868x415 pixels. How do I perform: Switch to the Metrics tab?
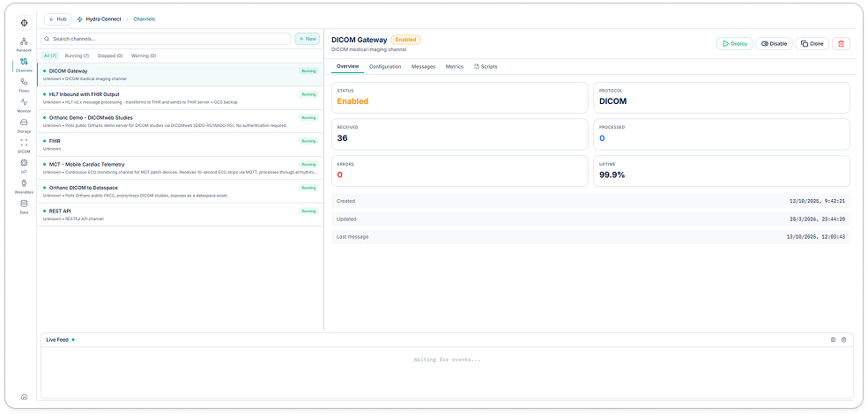coord(455,66)
